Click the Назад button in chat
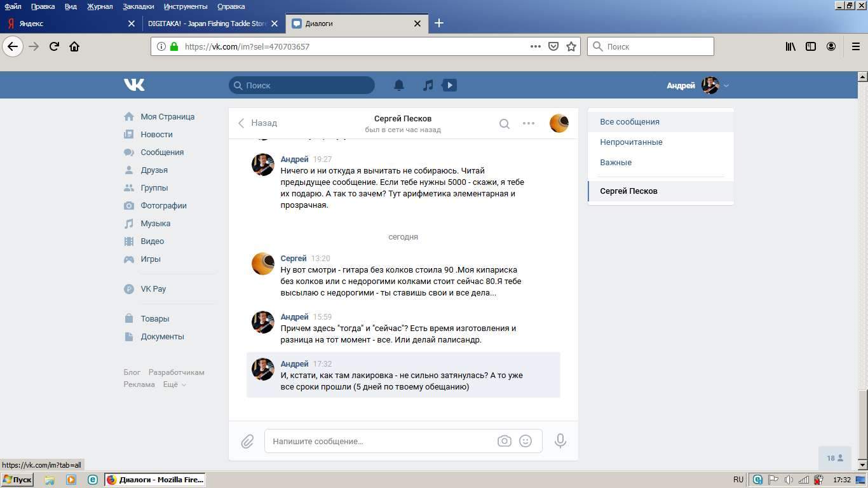Image resolution: width=868 pixels, height=488 pixels. click(257, 123)
